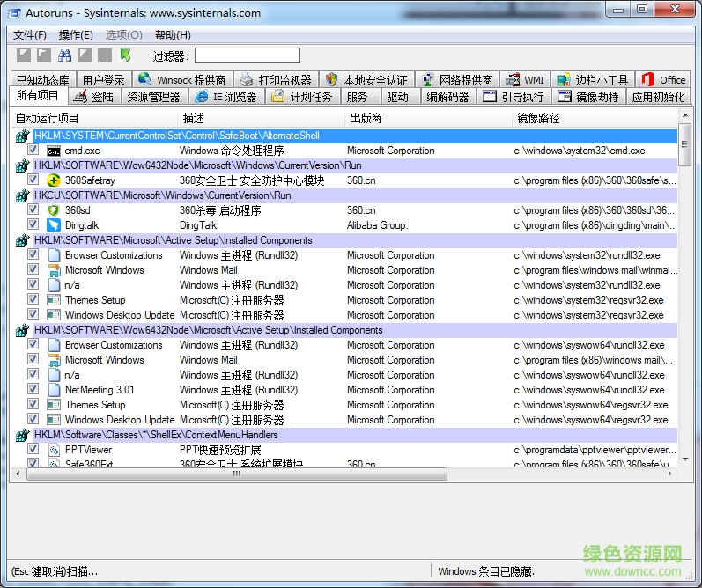Click Windows Mail icon in first Installed Components
Viewport: 702px width, 588px height.
point(54,270)
